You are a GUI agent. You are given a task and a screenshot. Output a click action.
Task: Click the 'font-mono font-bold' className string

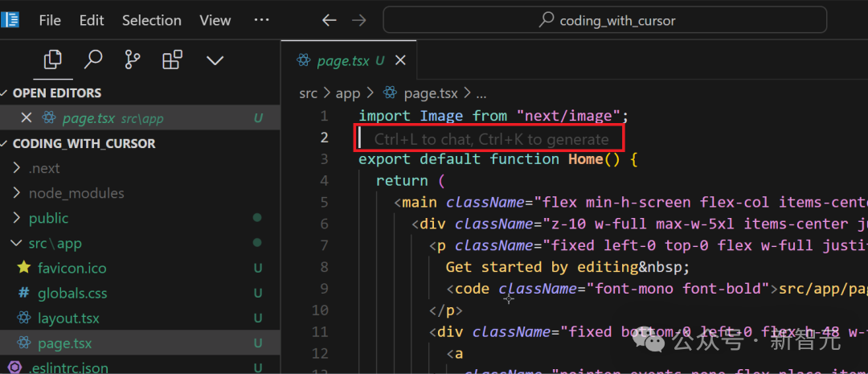679,289
